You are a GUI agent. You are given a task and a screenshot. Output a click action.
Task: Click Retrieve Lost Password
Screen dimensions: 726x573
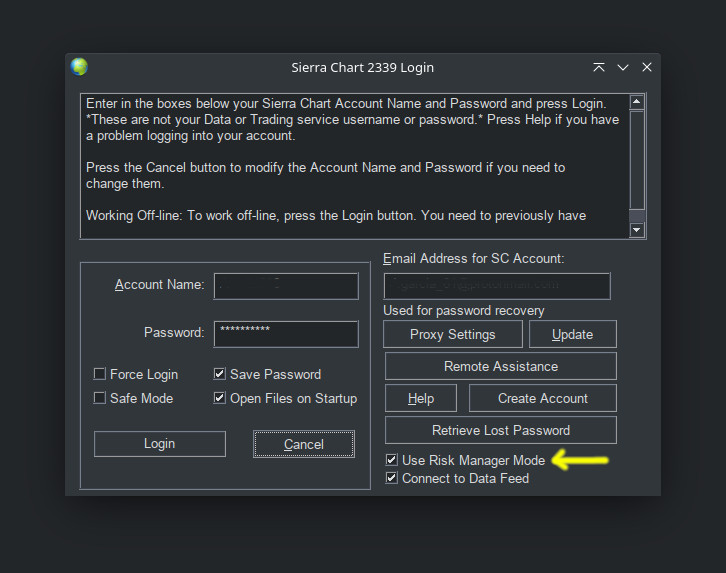501,430
